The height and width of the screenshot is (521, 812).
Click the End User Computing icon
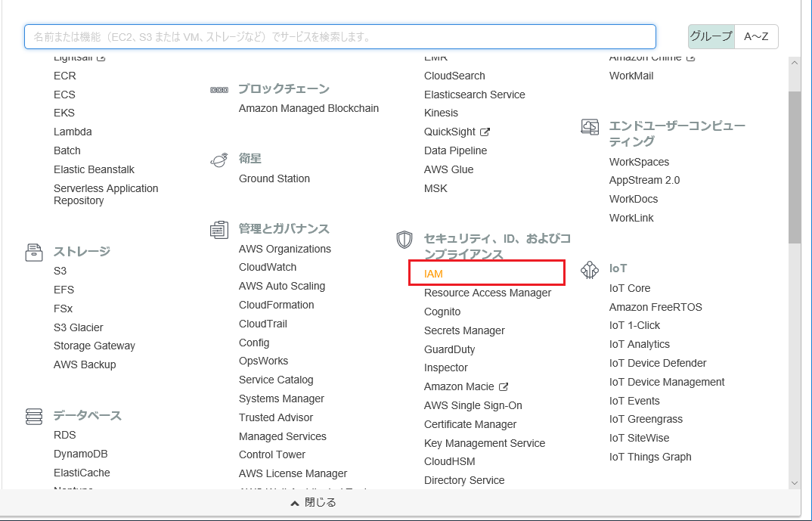[x=590, y=127]
